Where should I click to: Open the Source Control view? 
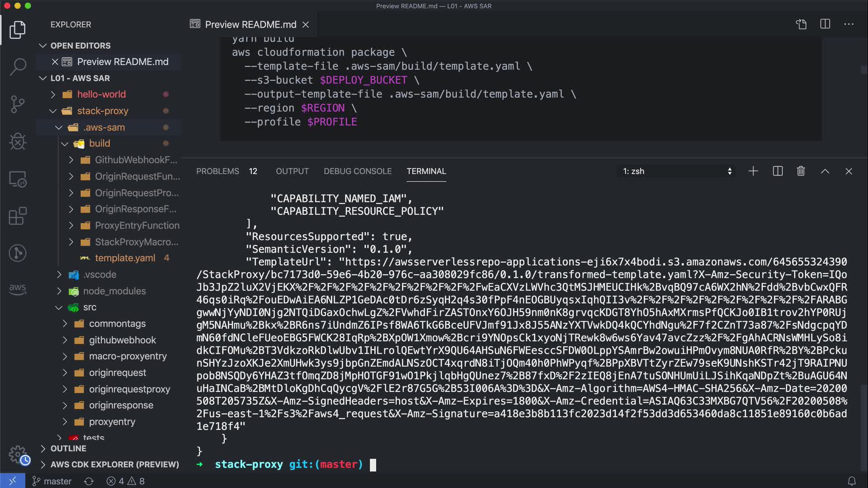point(18,104)
